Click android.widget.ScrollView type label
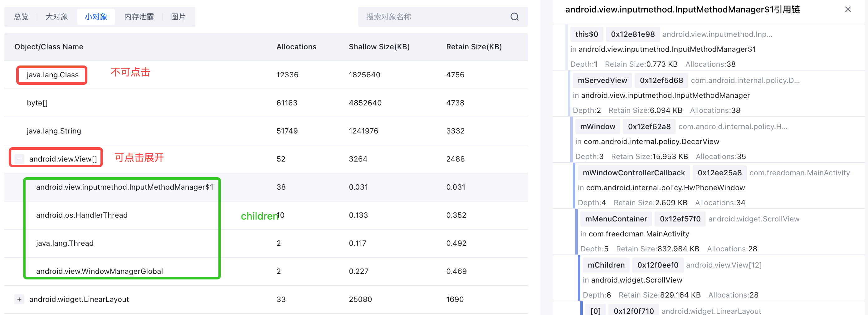868x315 pixels. (753, 219)
